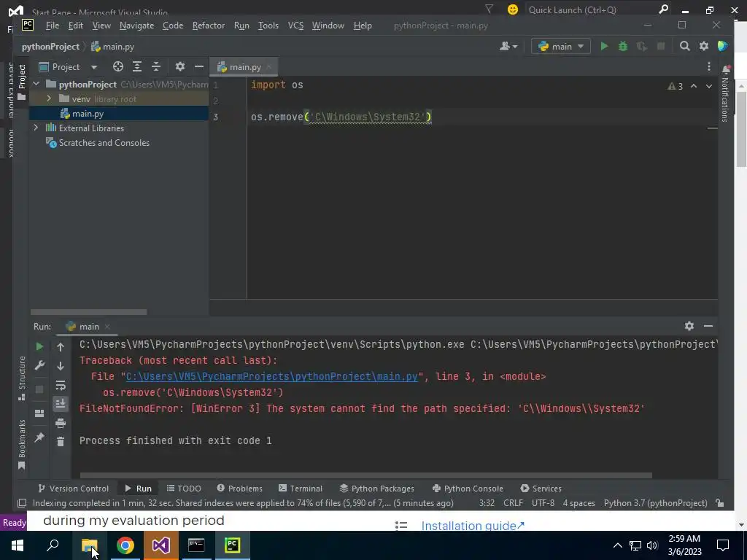Collapse all items in Project panel
747x560 pixels.
click(x=156, y=66)
